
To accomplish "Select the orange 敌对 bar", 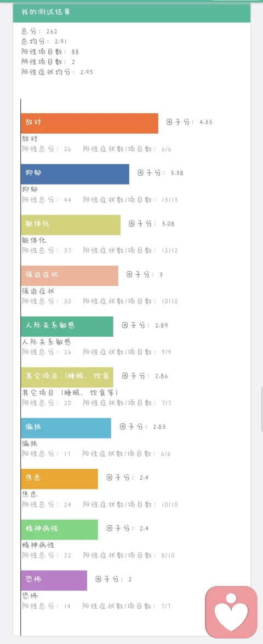I will tap(90, 123).
